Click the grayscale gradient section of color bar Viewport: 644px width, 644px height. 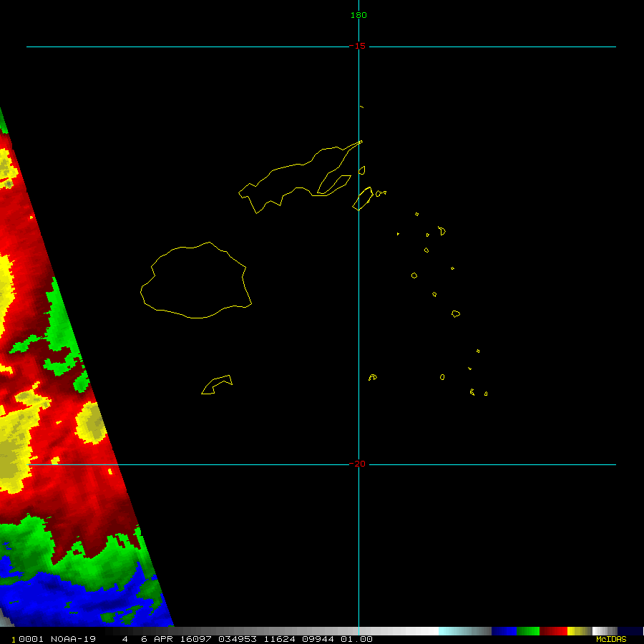pos(271,631)
